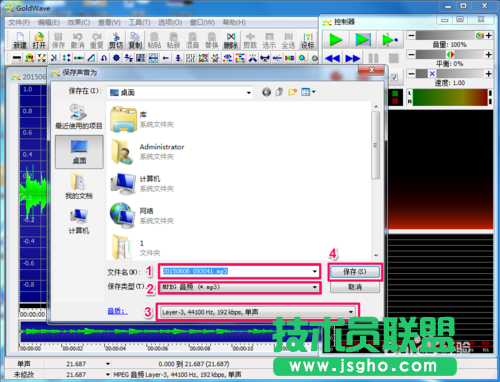The width and height of the screenshot is (500, 382).
Task: Click the blue Rewind button in controller
Action: [x=332, y=58]
